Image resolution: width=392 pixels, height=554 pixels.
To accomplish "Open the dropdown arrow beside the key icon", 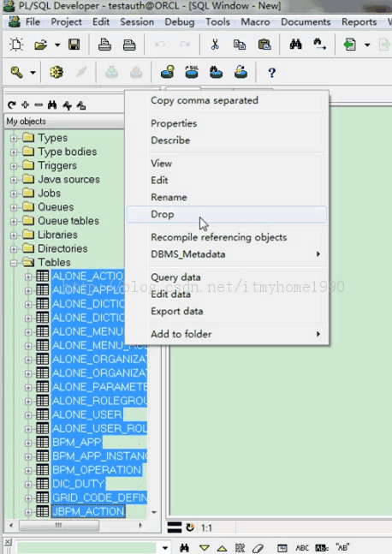I will tap(33, 73).
